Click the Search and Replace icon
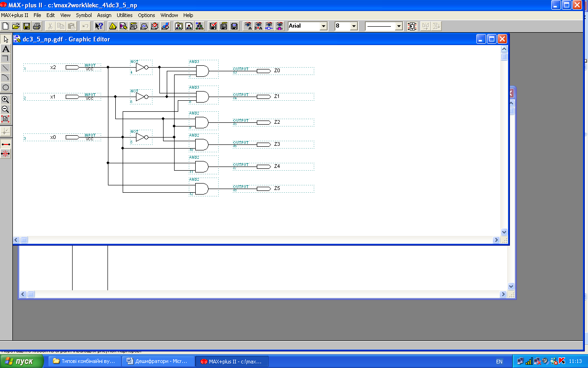Viewport: 588px width, 368px height. click(x=258, y=26)
